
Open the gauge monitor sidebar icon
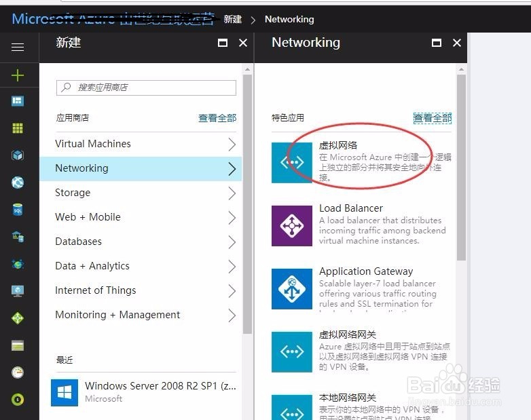pyautogui.click(x=18, y=373)
